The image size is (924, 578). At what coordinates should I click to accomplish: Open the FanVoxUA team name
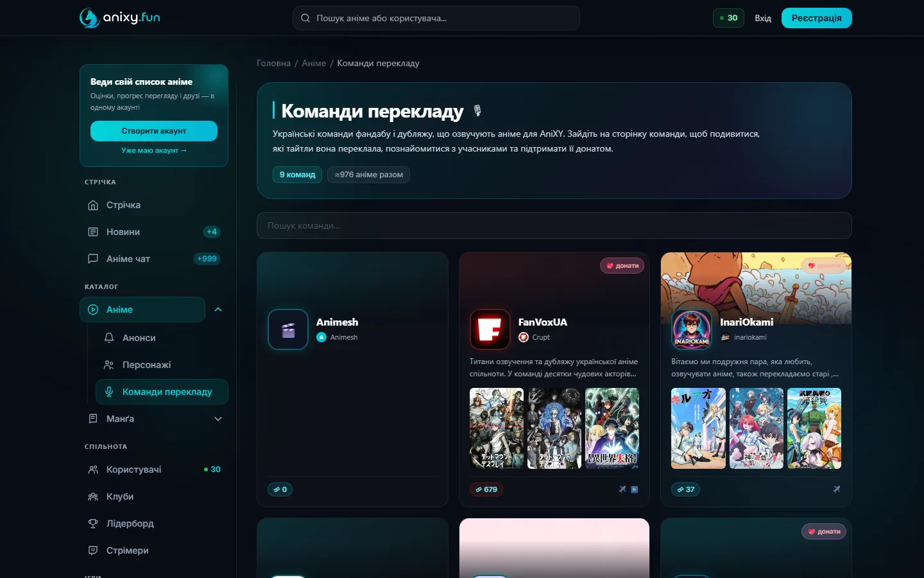click(543, 322)
